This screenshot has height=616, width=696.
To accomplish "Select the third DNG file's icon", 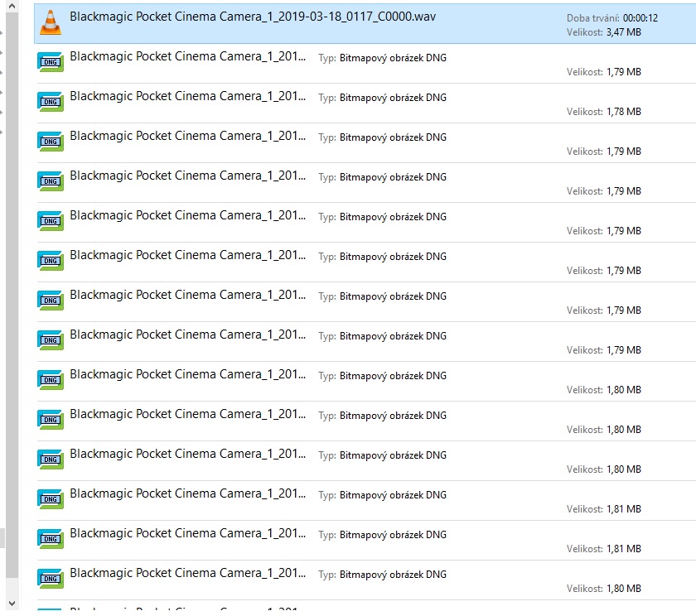I will tap(51, 142).
